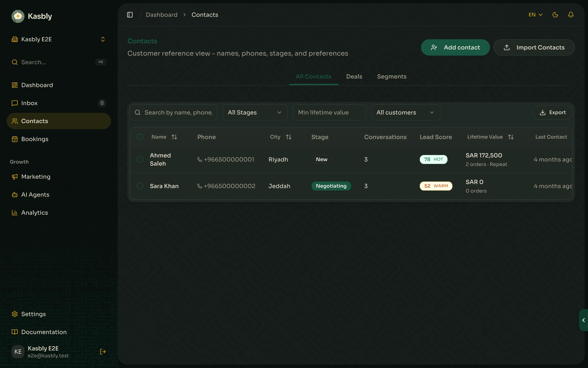588x368 pixels.
Task: Select the Sara Khan row checkbox
Action: [x=140, y=186]
